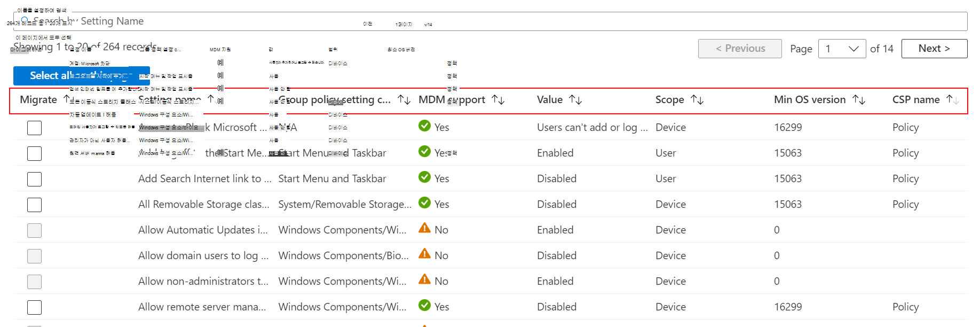Image resolution: width=980 pixels, height=327 pixels.
Task: Check Add Search Internet link row checkbox
Action: pos(34,179)
